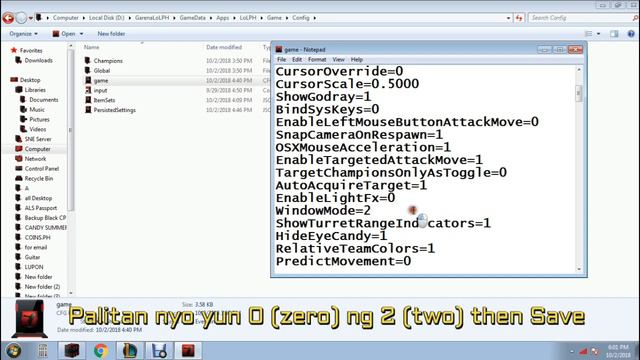The image size is (640, 360).
Task: Select SNE Server in navigation pane
Action: click(38, 139)
